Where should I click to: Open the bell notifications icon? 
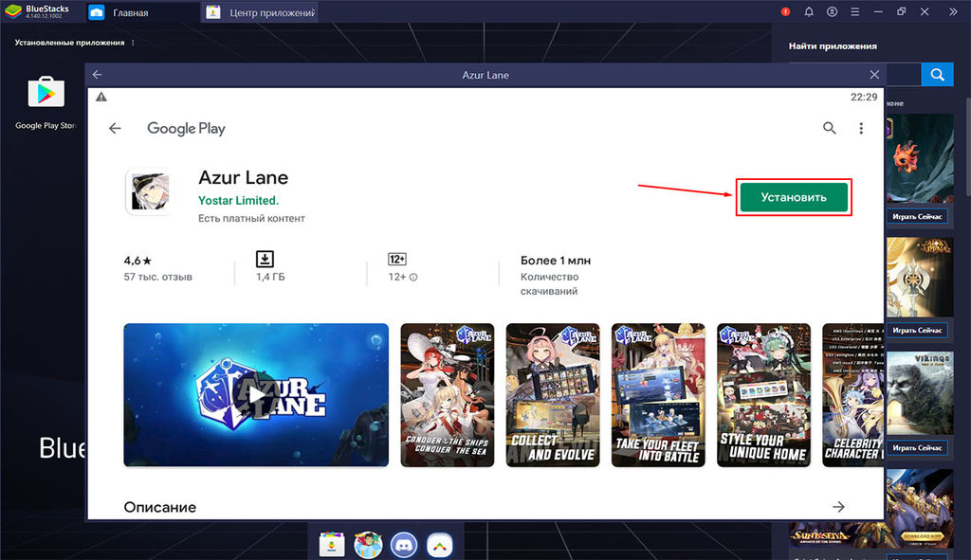point(809,11)
